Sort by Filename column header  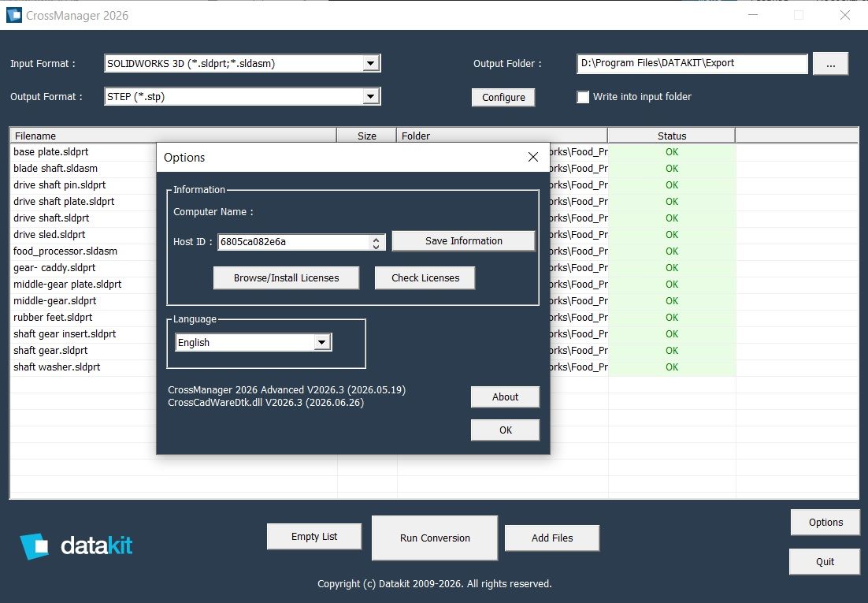(173, 136)
